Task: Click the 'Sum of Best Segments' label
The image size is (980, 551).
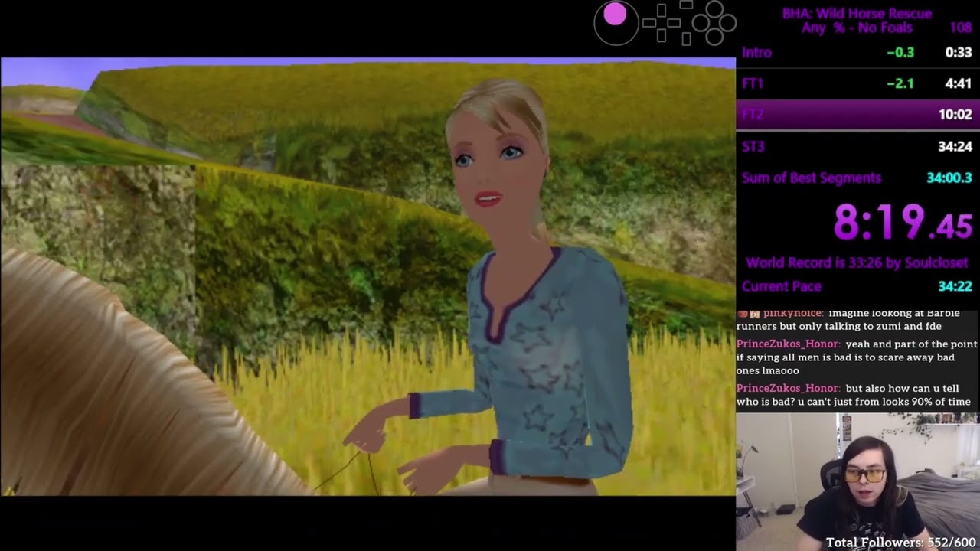Action: point(812,178)
